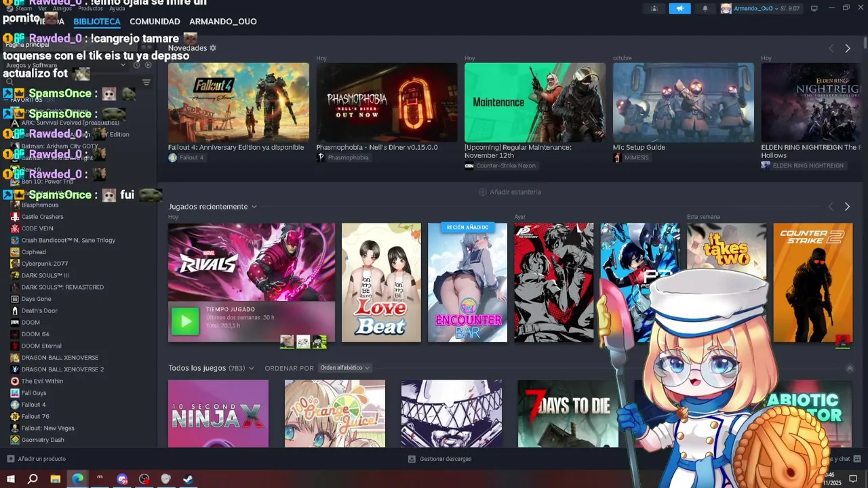Switch to the BIBLIOTECA tab
This screenshot has height=488, width=868.
tap(97, 22)
